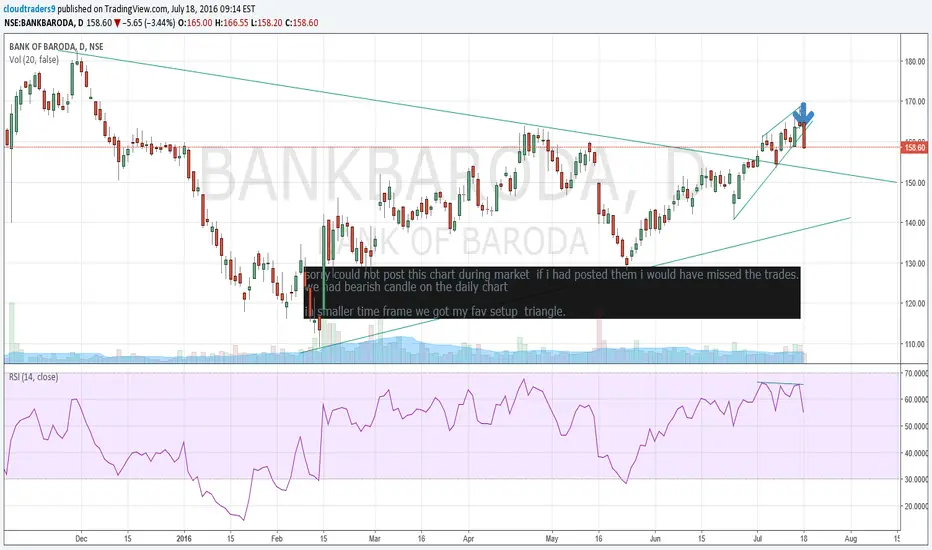The image size is (932, 550).
Task: Click the O:165.00 open value
Action: coord(196,23)
